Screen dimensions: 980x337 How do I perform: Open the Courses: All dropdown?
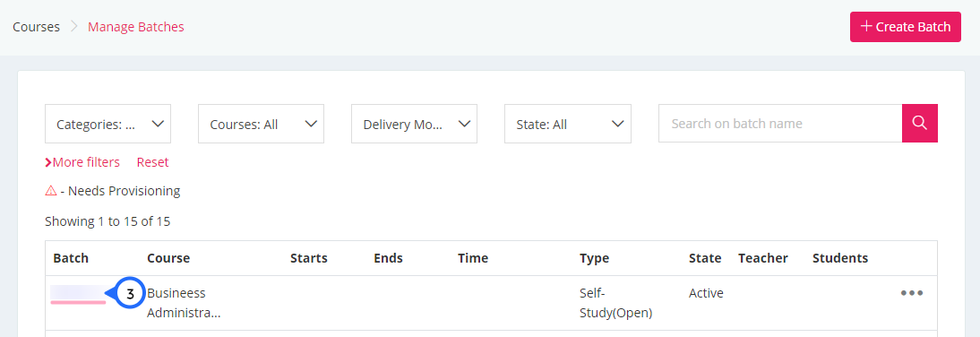click(x=261, y=124)
